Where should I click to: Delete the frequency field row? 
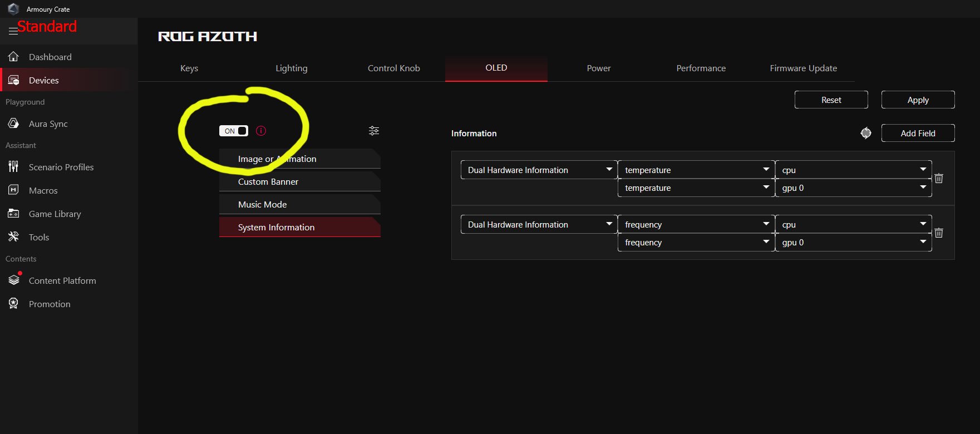coord(939,233)
